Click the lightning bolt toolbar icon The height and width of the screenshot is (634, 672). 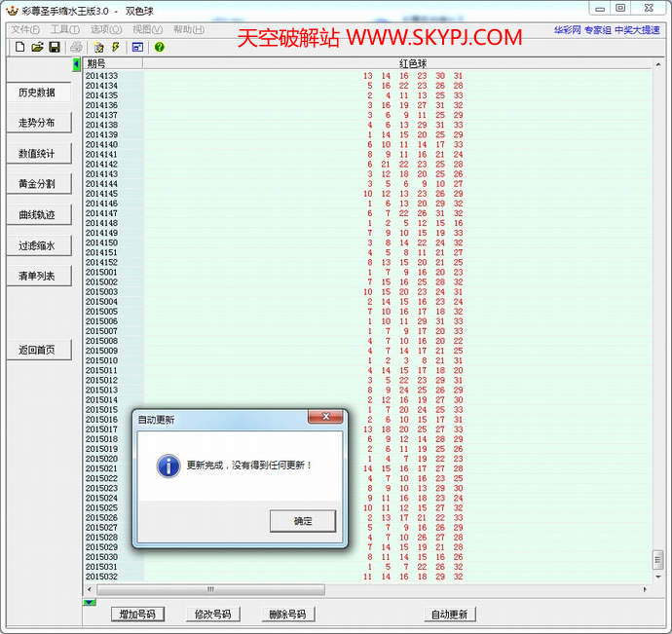[x=116, y=47]
